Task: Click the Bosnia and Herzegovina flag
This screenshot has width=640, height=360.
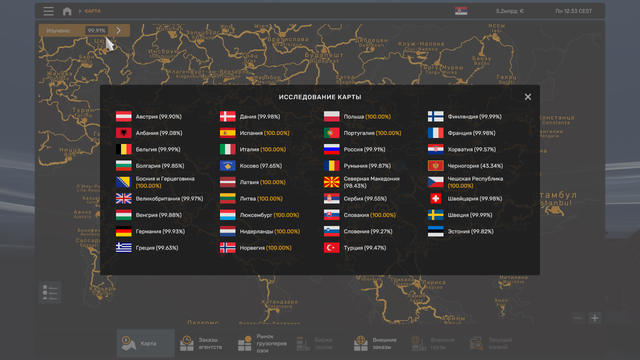Action: pos(124,182)
